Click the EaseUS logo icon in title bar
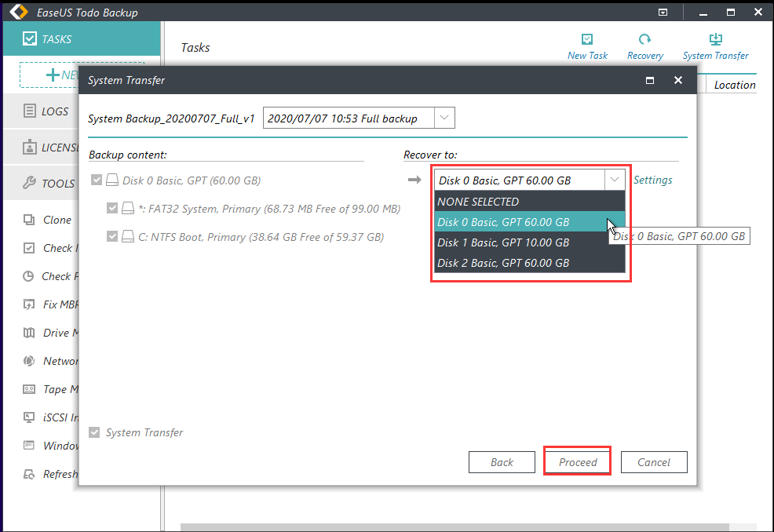Image resolution: width=774 pixels, height=532 pixels. (x=19, y=11)
